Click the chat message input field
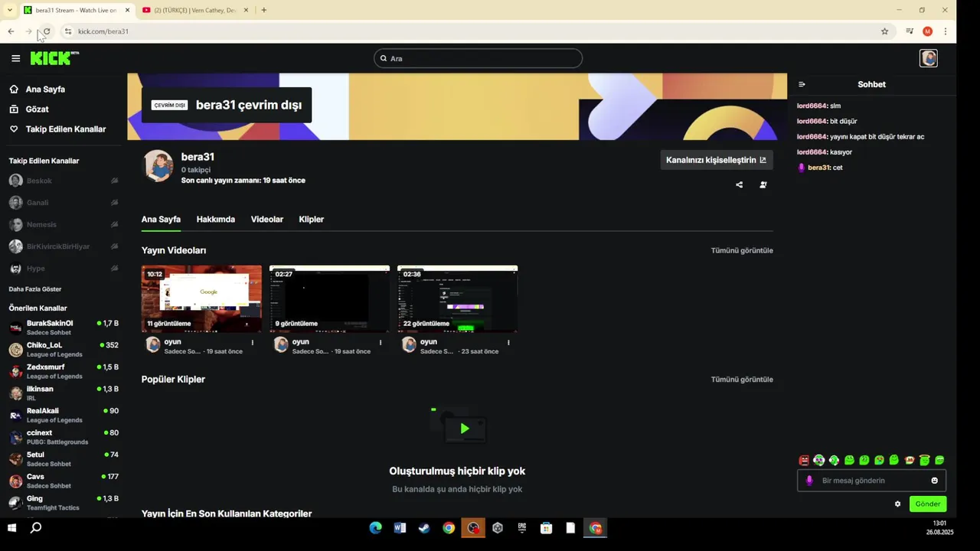The width and height of the screenshot is (980, 551). pyautogui.click(x=872, y=481)
